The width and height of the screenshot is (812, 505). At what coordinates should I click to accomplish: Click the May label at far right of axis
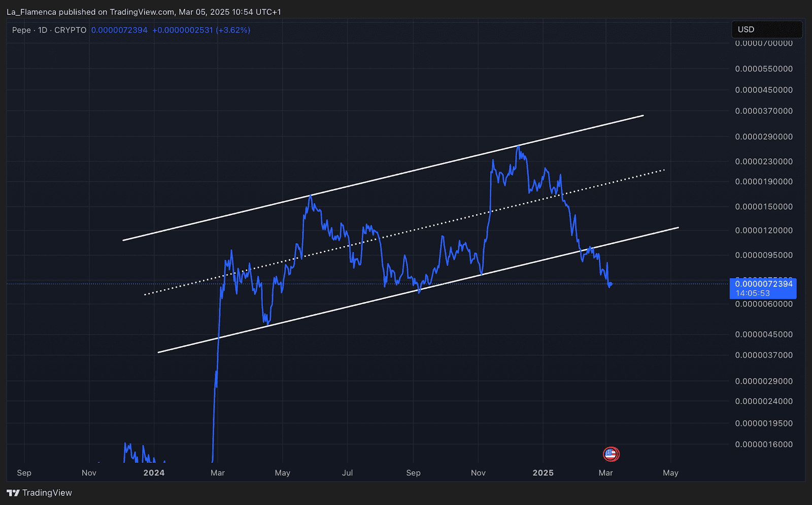click(x=670, y=473)
